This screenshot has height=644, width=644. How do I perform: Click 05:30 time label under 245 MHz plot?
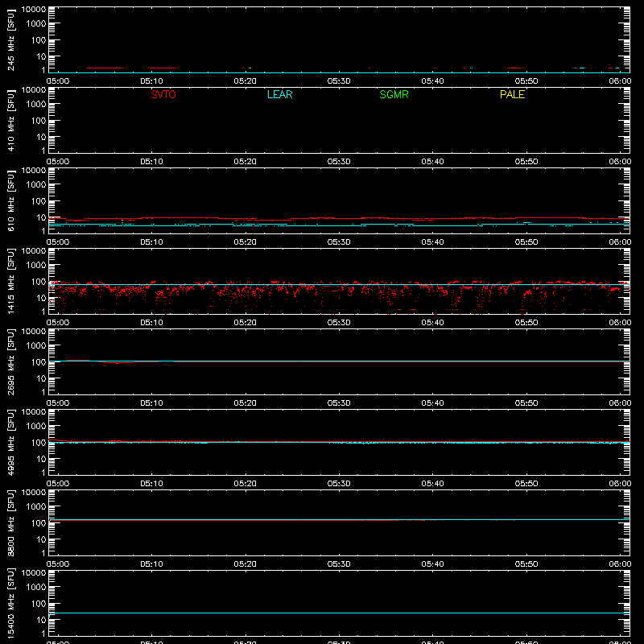pyautogui.click(x=339, y=81)
